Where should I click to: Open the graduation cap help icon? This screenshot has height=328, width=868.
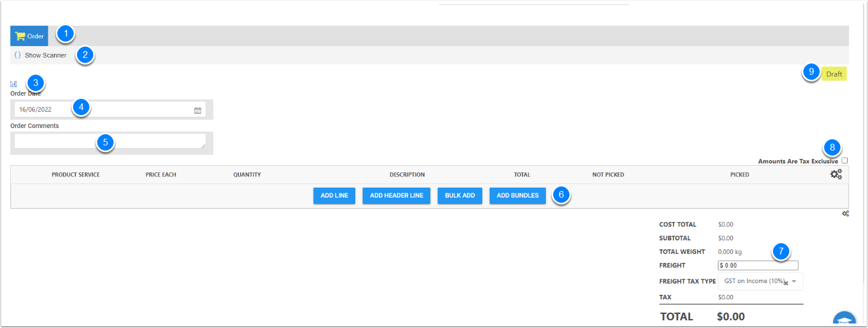(x=844, y=320)
